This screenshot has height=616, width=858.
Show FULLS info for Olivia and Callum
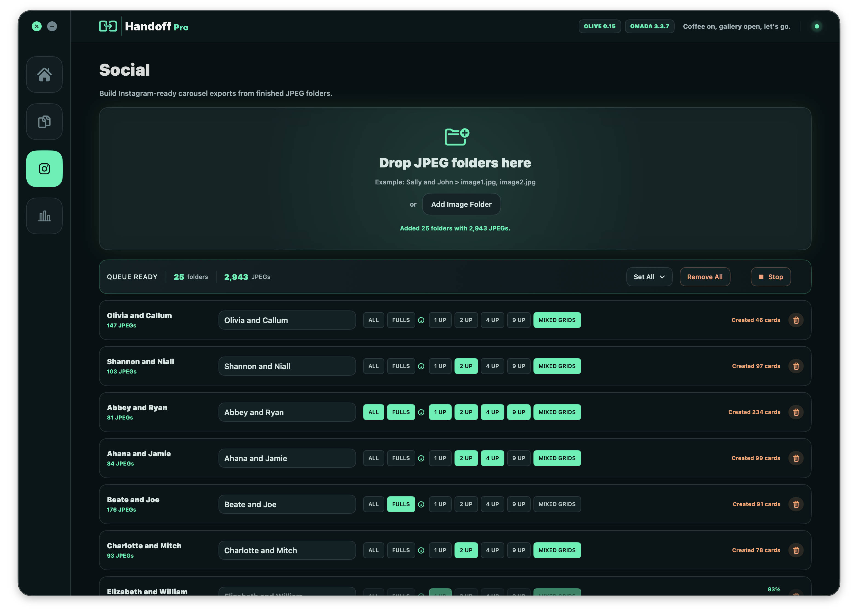[421, 320]
